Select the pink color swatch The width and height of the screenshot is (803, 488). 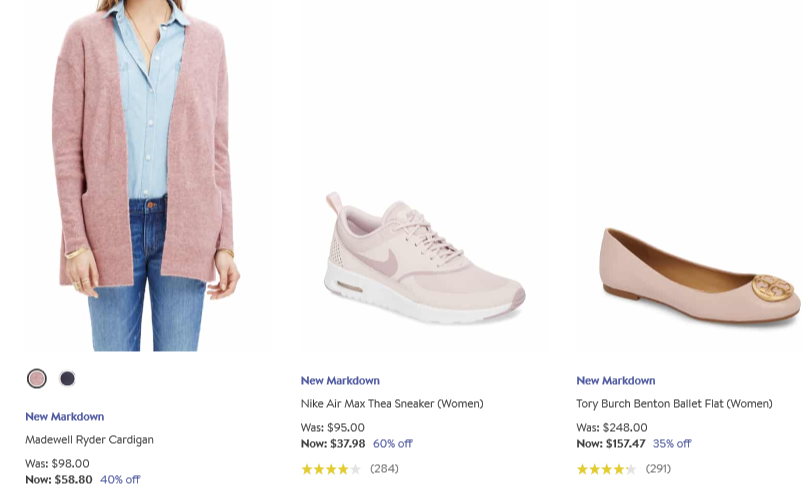tap(37, 378)
